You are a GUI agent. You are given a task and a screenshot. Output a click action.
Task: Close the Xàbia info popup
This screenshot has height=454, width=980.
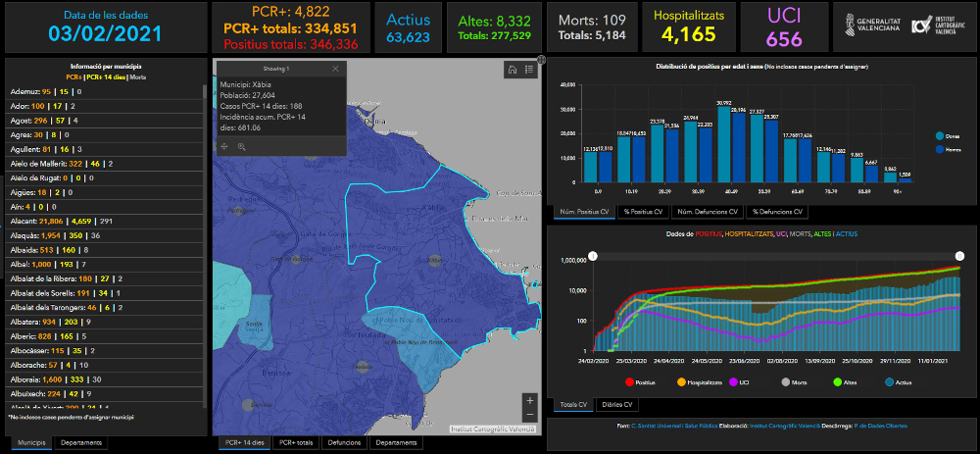click(335, 69)
